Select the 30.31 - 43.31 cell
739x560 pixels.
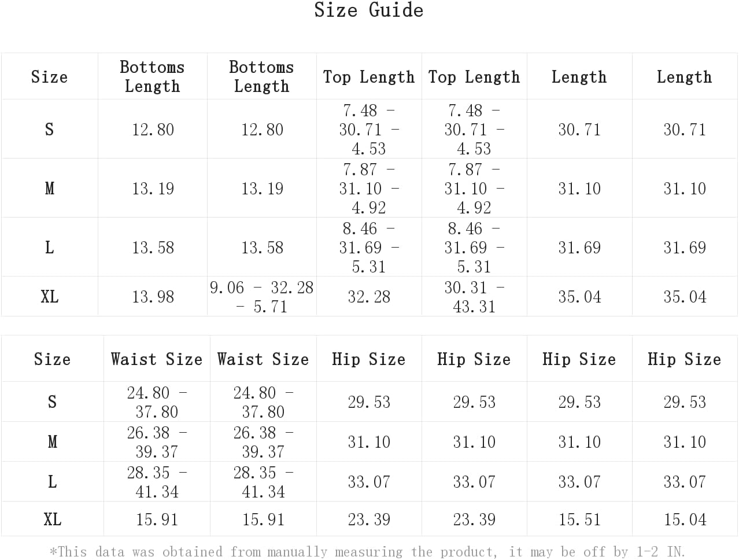(x=474, y=297)
